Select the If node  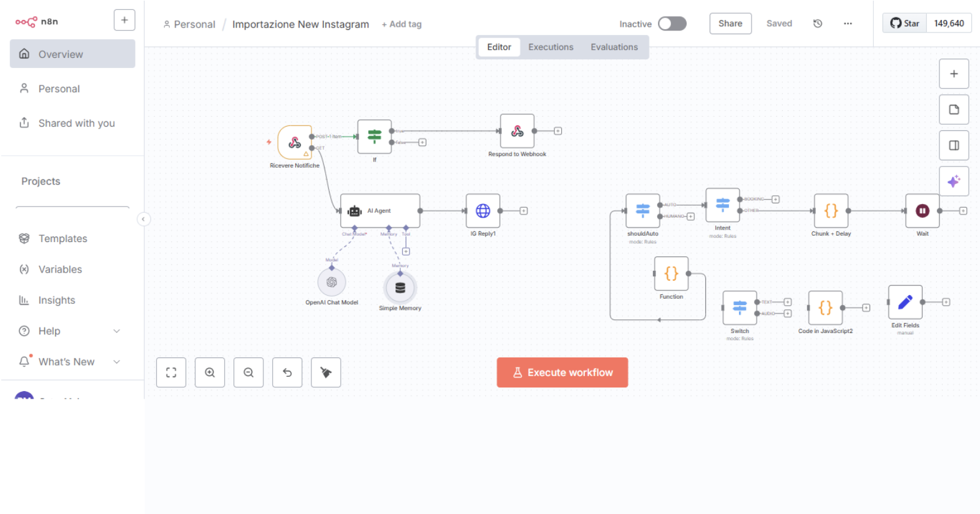click(375, 137)
